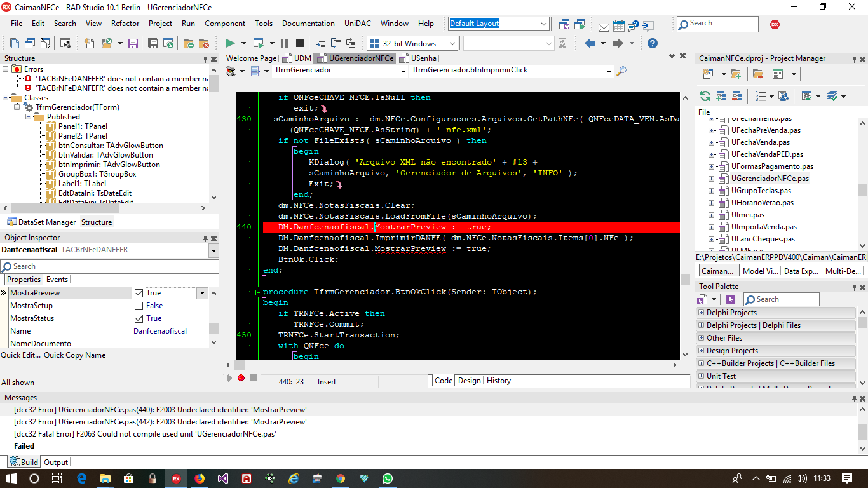This screenshot has height=488, width=868.
Task: Click the red RX icon near search
Action: tap(775, 24)
